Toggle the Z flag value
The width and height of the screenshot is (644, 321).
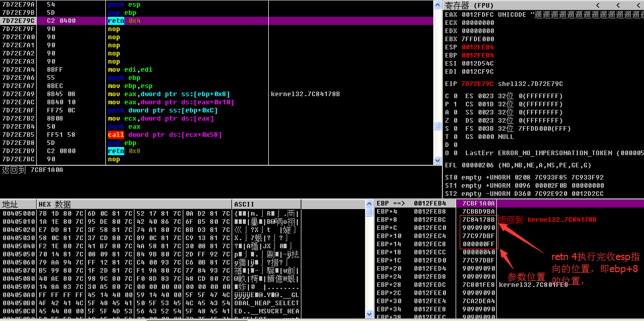coord(453,121)
